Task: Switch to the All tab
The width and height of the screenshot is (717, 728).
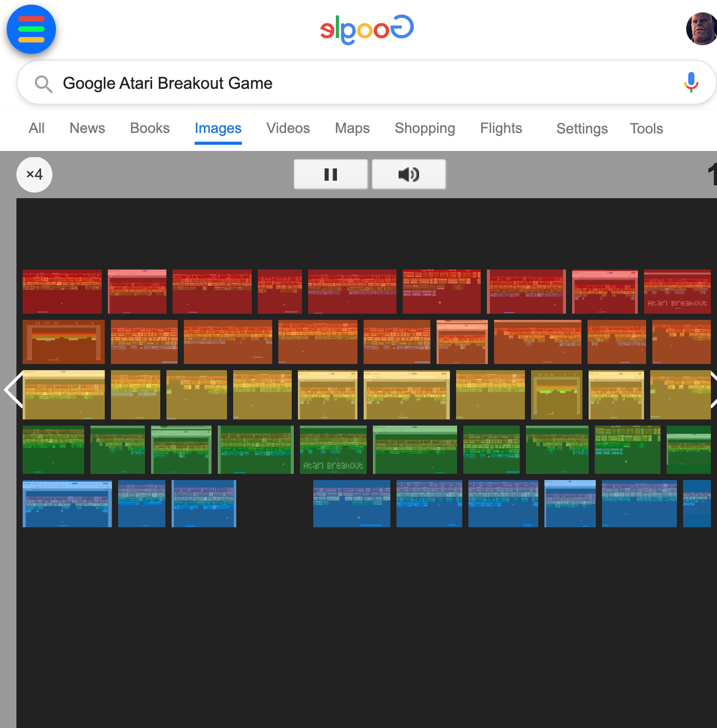Action: click(36, 128)
